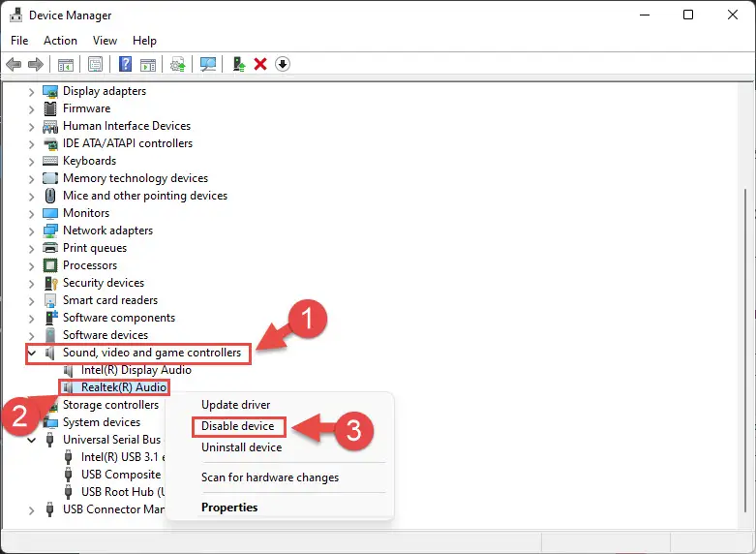Click the disable device down-arrow icon

point(283,64)
